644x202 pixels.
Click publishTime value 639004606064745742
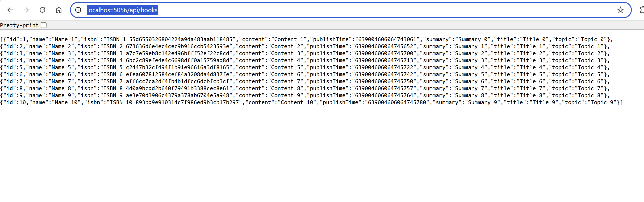pyautogui.click(x=384, y=74)
